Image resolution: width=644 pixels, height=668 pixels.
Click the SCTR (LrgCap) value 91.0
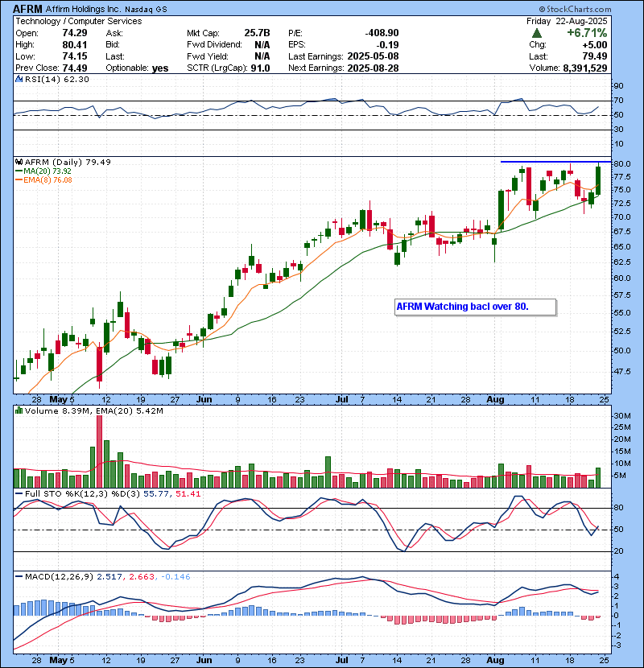260,68
